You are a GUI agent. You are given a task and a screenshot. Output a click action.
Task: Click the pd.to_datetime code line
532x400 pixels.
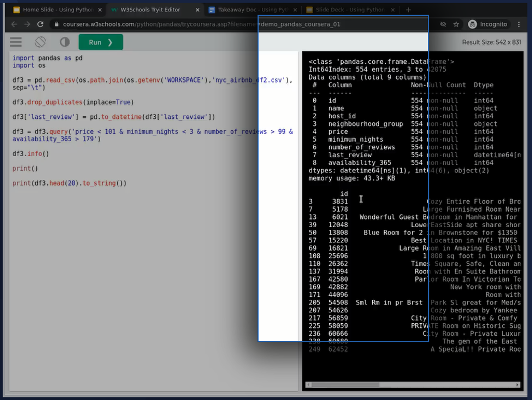tap(114, 117)
